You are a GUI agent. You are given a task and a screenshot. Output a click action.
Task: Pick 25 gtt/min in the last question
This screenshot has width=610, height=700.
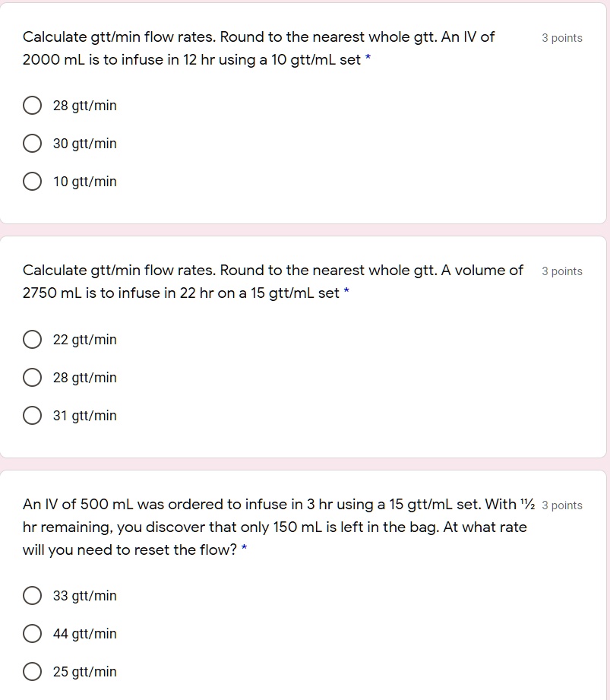(x=32, y=671)
